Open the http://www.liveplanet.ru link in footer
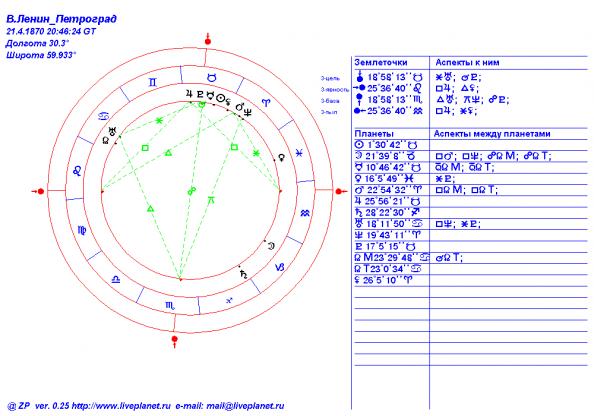Viewport: 594px width, 416px height. (121, 406)
